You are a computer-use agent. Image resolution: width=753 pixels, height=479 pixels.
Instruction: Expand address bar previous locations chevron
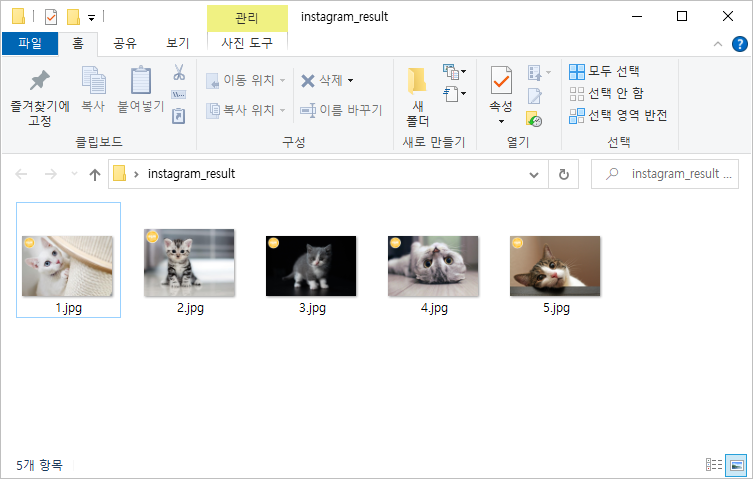pos(534,174)
